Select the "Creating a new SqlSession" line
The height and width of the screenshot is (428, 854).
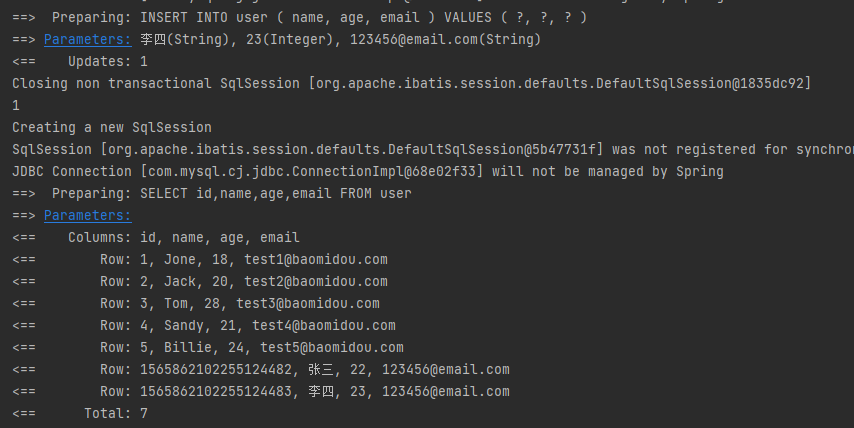(111, 128)
